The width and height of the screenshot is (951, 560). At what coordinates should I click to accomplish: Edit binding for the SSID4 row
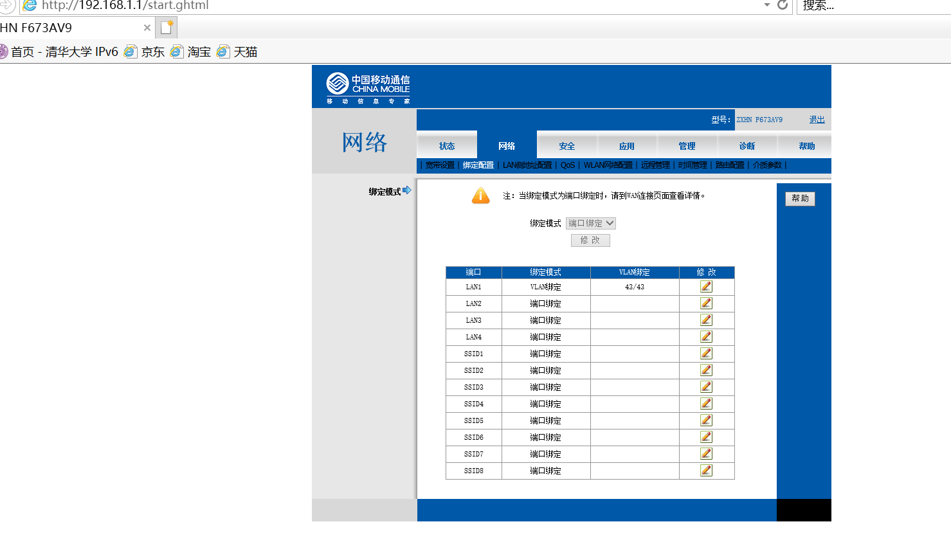tap(706, 404)
